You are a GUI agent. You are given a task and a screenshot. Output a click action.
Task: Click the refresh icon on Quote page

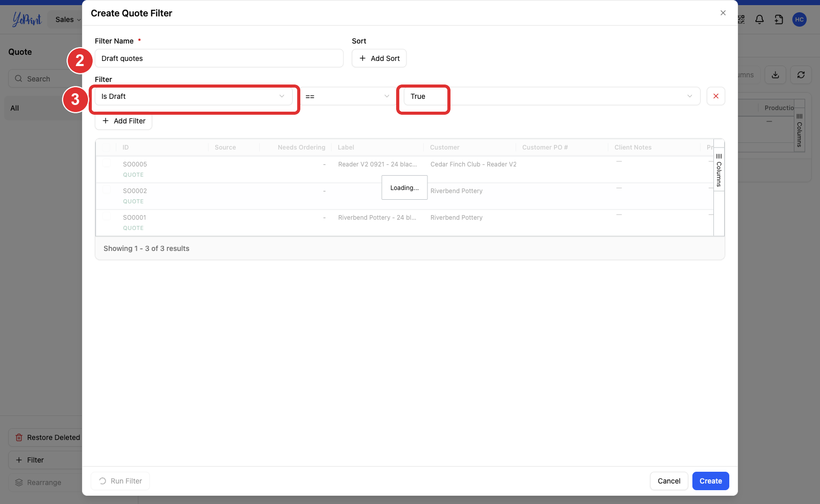(801, 75)
